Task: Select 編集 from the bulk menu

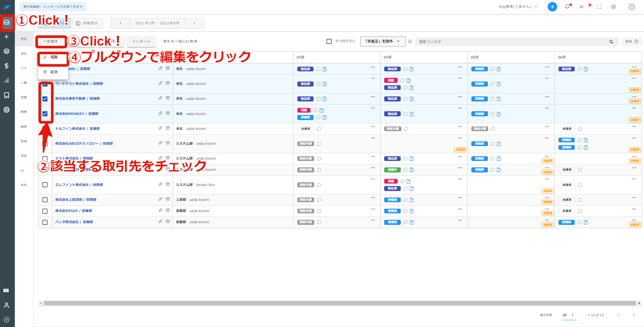Action: coord(53,57)
